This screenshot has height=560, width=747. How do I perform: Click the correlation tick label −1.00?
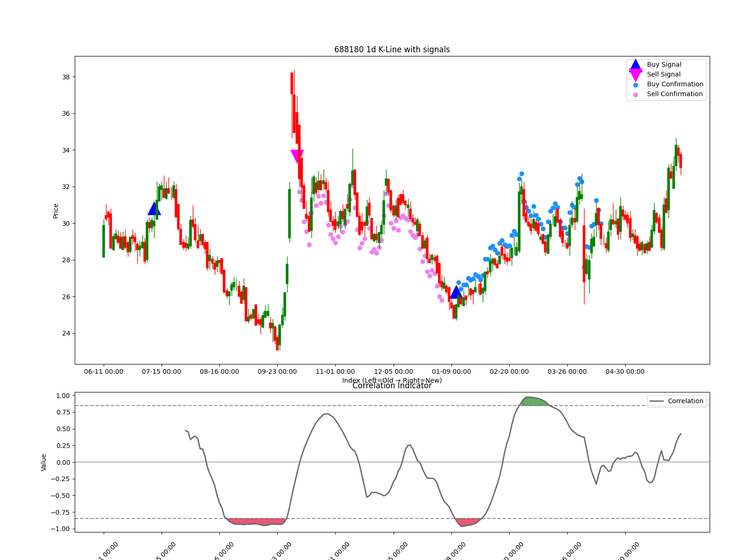(x=60, y=529)
